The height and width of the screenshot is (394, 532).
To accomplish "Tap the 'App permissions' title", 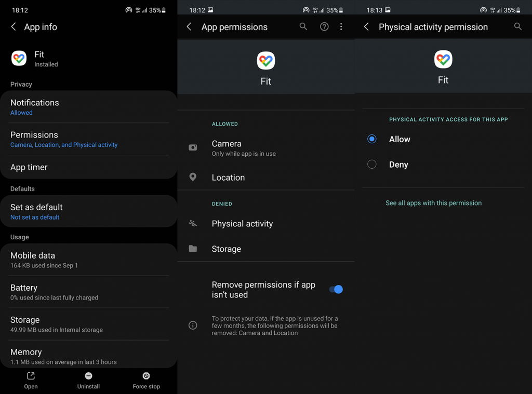I will [x=234, y=27].
